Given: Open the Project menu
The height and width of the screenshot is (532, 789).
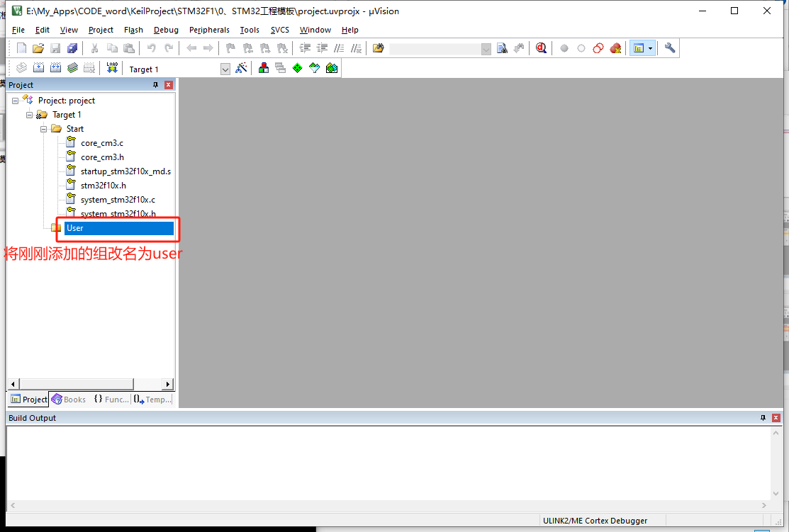Looking at the screenshot, I should (x=101, y=30).
